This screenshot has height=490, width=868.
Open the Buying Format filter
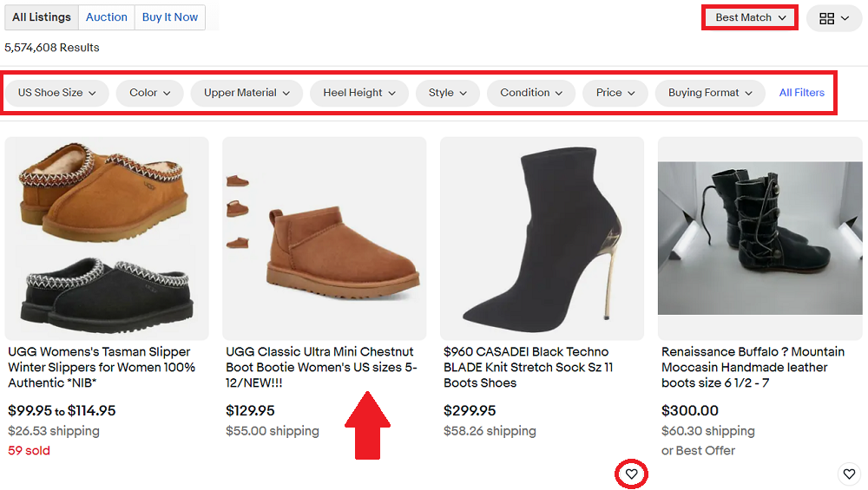tap(710, 93)
